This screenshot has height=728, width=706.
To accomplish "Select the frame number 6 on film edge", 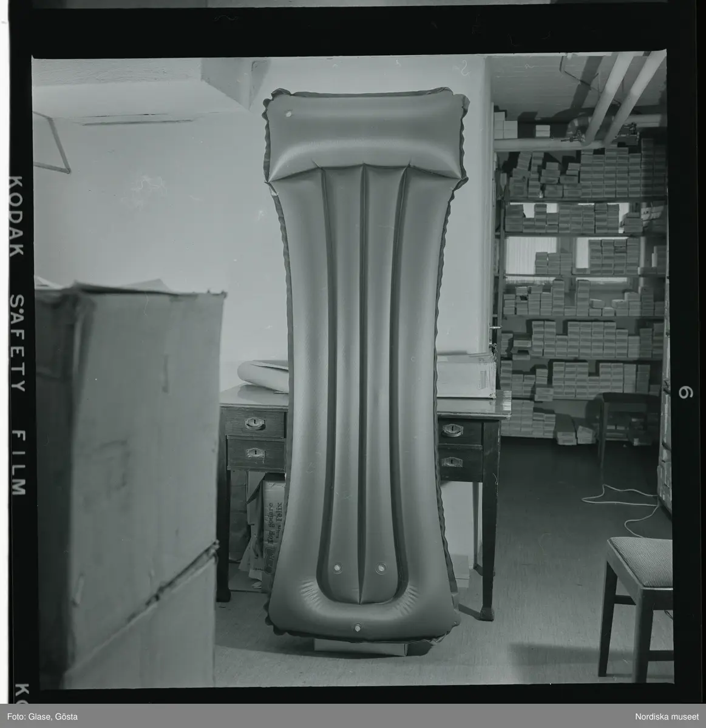I will tap(682, 393).
